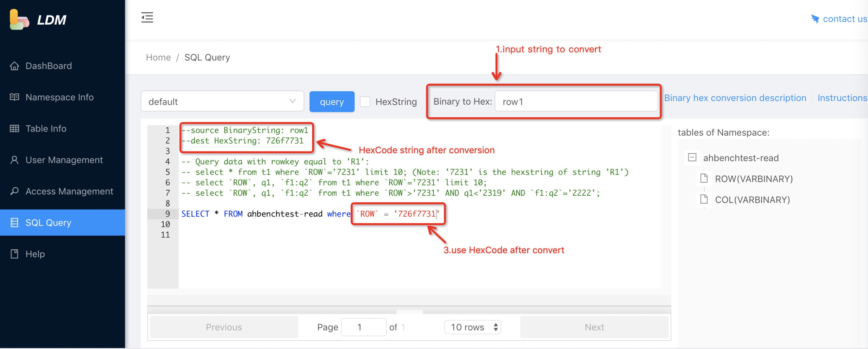The height and width of the screenshot is (349, 868).
Task: Open the 10 rows page size selector
Action: (472, 327)
